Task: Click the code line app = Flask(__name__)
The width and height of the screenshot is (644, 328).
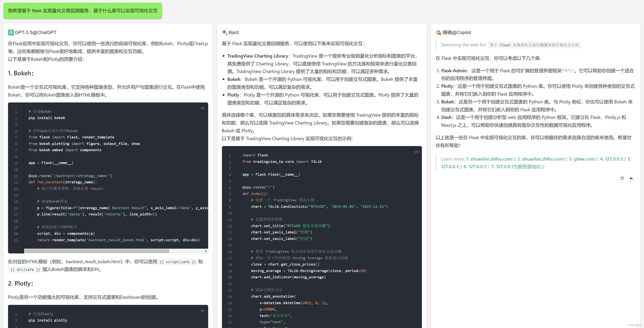Action: tap(51, 163)
